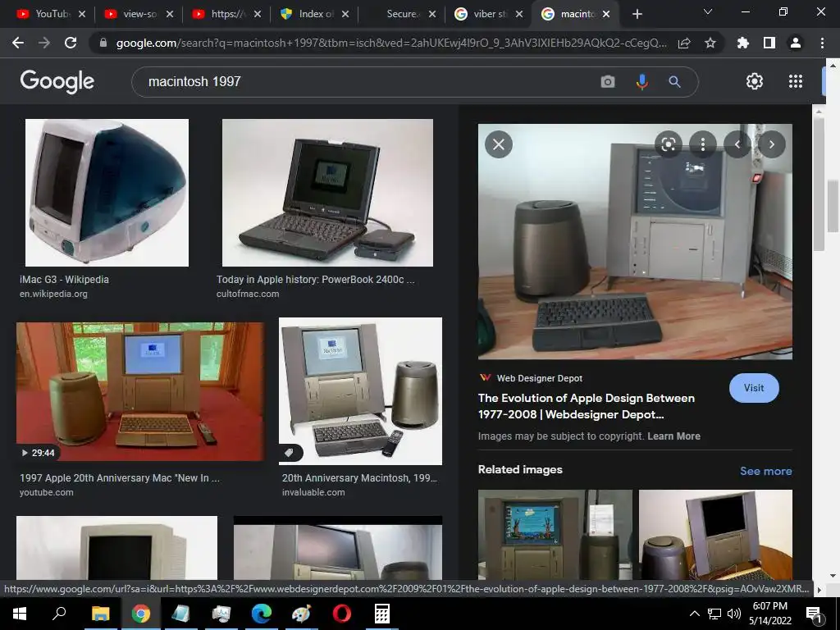
Task: Open the Google apps grid
Action: pos(796,81)
